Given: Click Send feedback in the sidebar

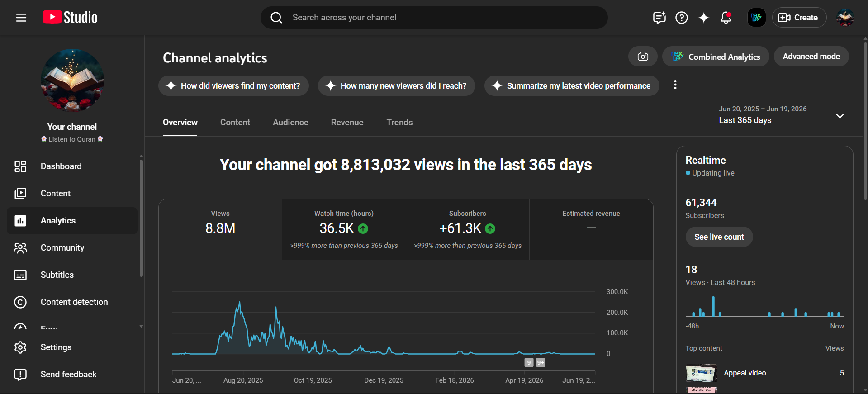Looking at the screenshot, I should pos(72,375).
